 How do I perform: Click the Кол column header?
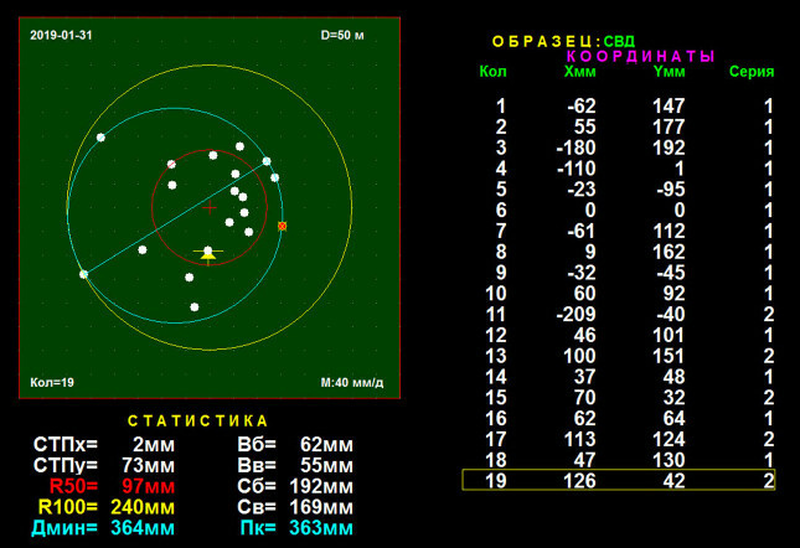[493, 71]
